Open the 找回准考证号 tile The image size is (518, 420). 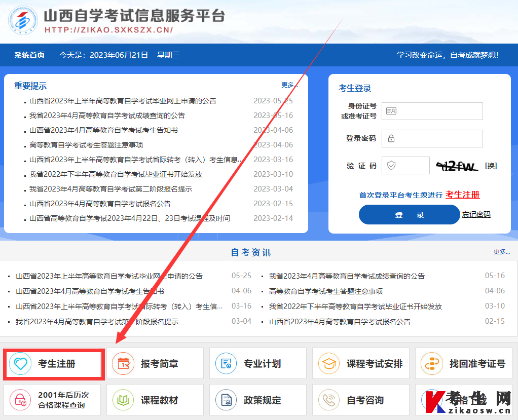[464, 363]
